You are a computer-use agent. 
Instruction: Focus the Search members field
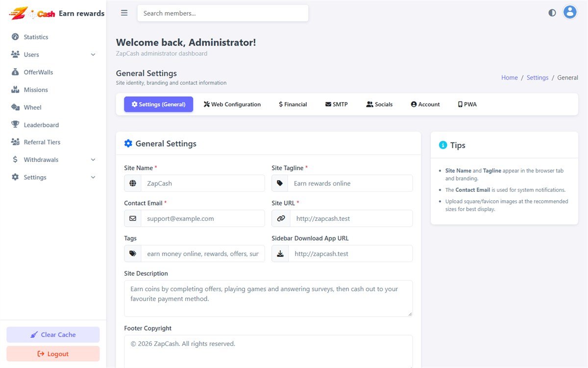[223, 13]
